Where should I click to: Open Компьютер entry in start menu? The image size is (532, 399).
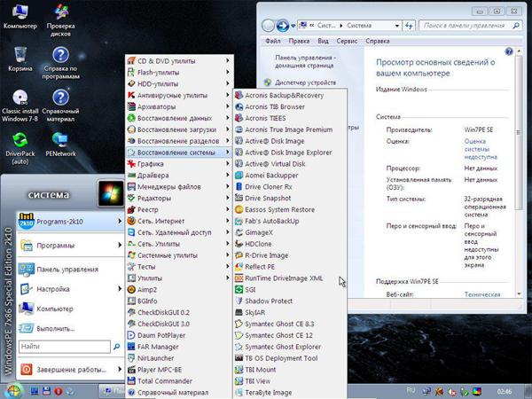tap(70, 309)
